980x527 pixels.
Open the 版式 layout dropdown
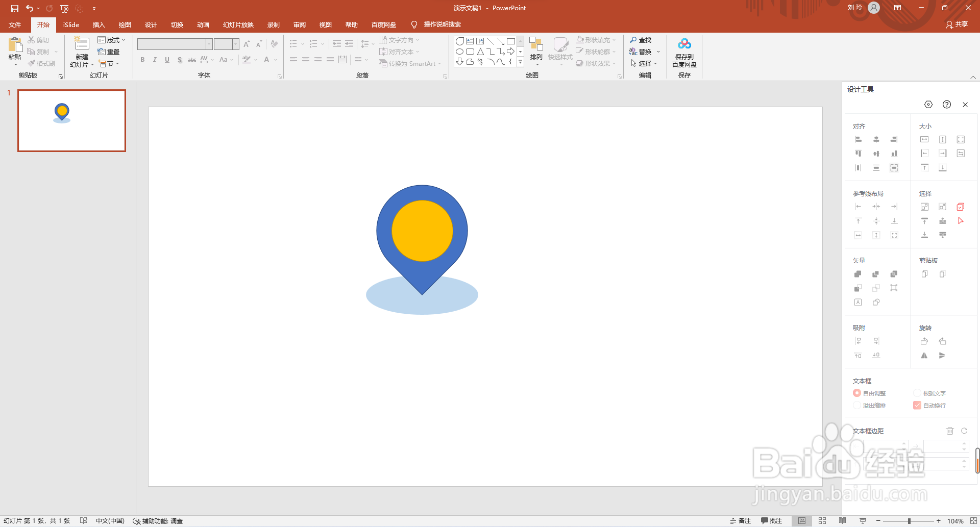click(x=111, y=40)
